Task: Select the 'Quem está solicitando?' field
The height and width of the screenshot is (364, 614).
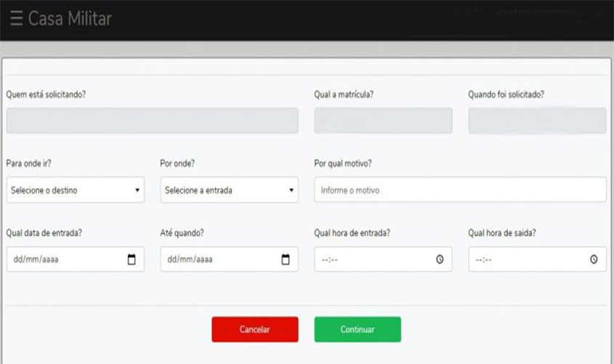Action: pos(153,121)
